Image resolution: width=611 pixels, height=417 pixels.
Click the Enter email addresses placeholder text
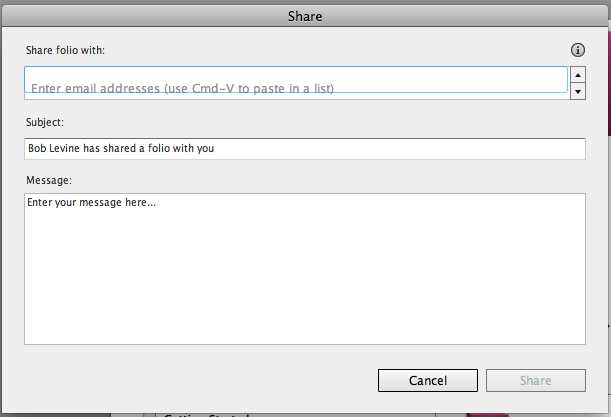click(x=182, y=88)
